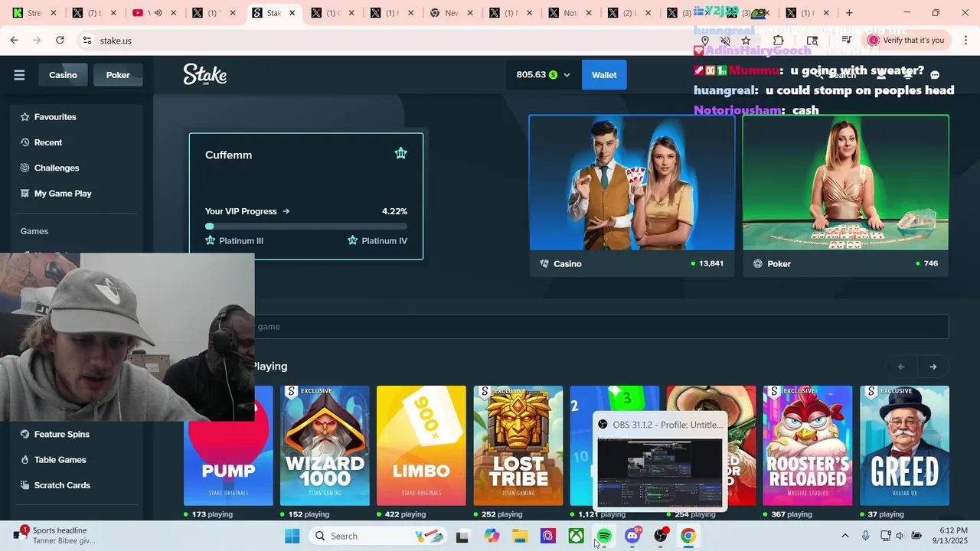The width and height of the screenshot is (980, 551).
Task: Close the Stake browser tab
Action: click(292, 13)
